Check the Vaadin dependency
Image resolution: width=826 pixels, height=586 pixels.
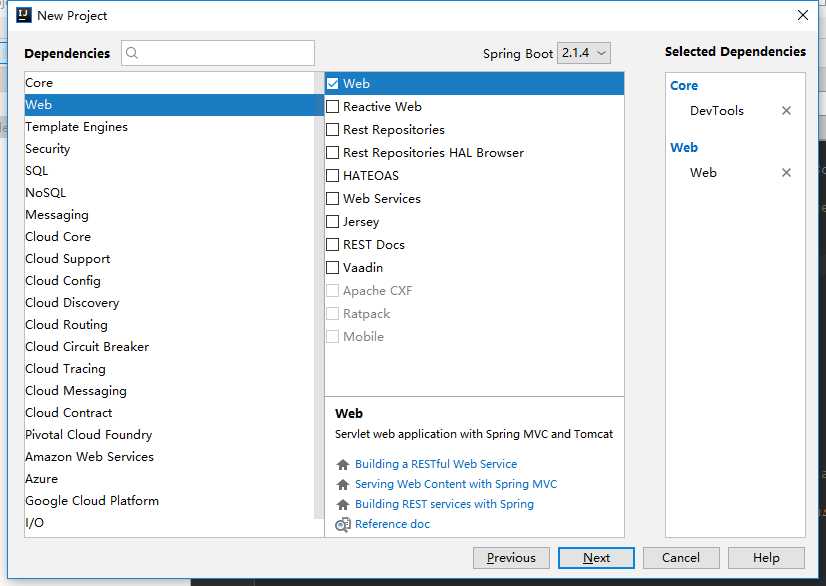click(x=332, y=268)
